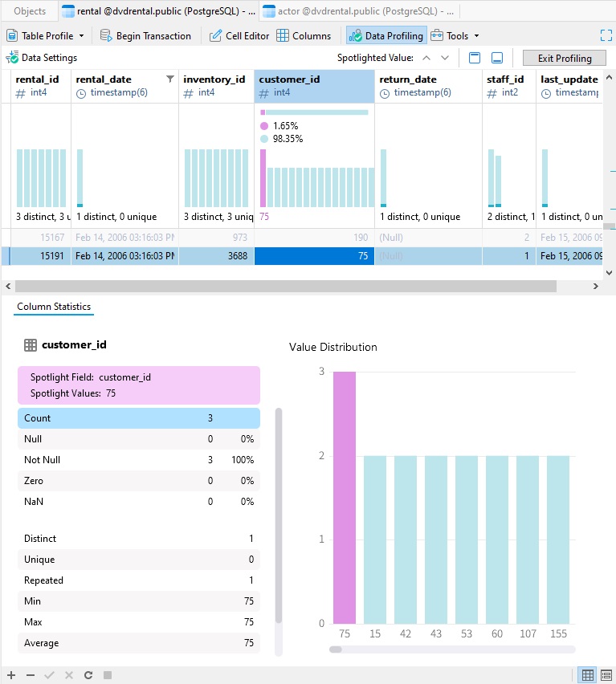This screenshot has height=684, width=616.
Task: Click the horizontal scrollbar left arrow
Action: [8, 286]
